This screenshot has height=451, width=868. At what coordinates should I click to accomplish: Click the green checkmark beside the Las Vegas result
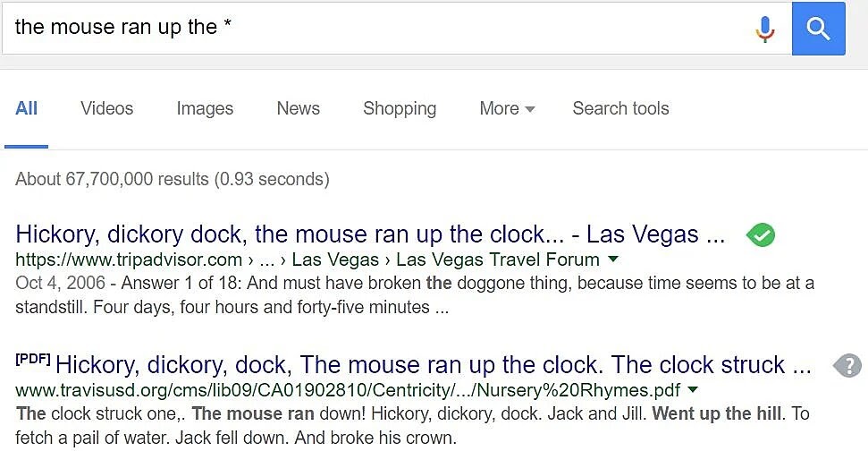coord(761,235)
